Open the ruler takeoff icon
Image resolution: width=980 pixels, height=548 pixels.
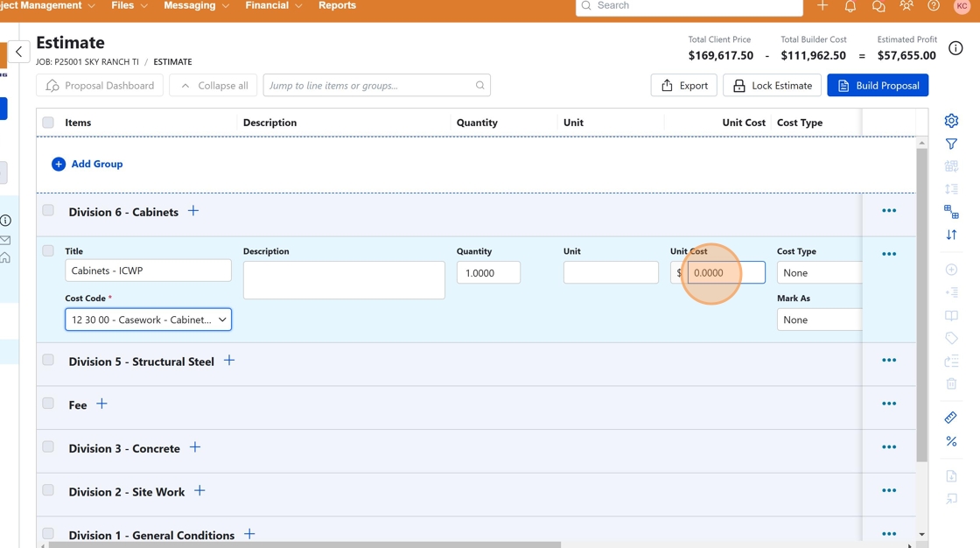pos(951,418)
